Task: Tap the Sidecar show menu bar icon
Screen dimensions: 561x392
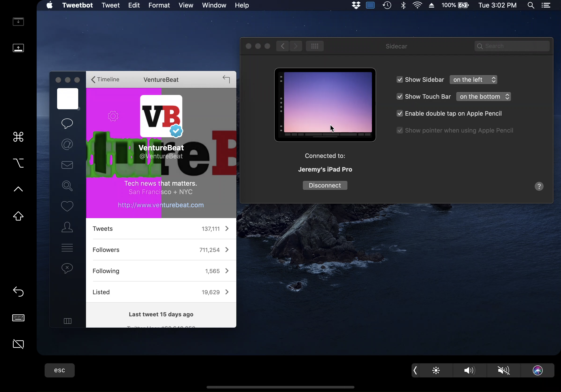Action: pyautogui.click(x=18, y=22)
